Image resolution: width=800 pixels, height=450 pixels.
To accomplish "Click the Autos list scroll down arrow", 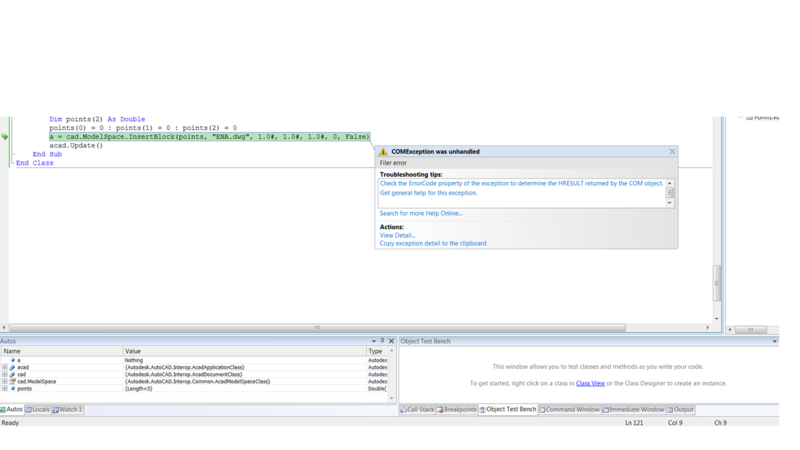I will tap(392, 398).
